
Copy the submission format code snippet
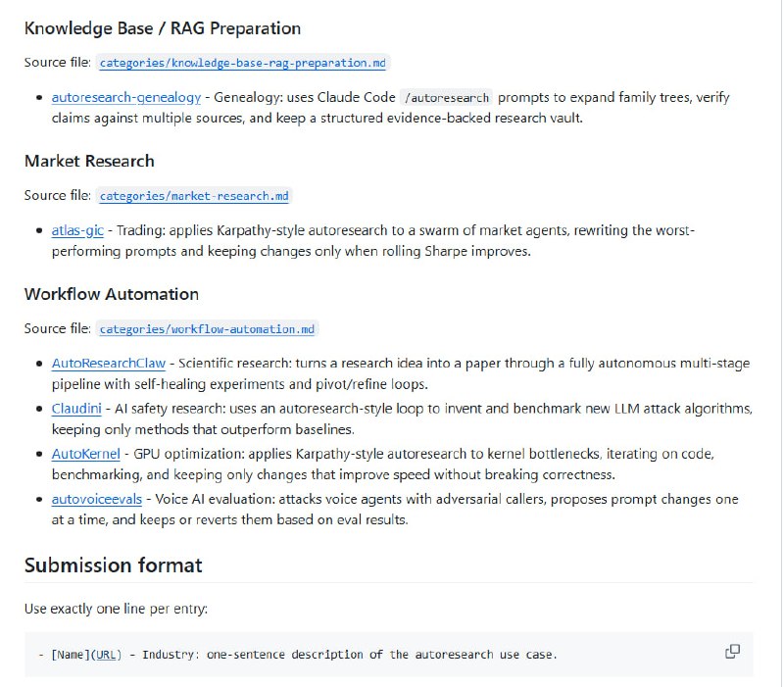point(732,652)
